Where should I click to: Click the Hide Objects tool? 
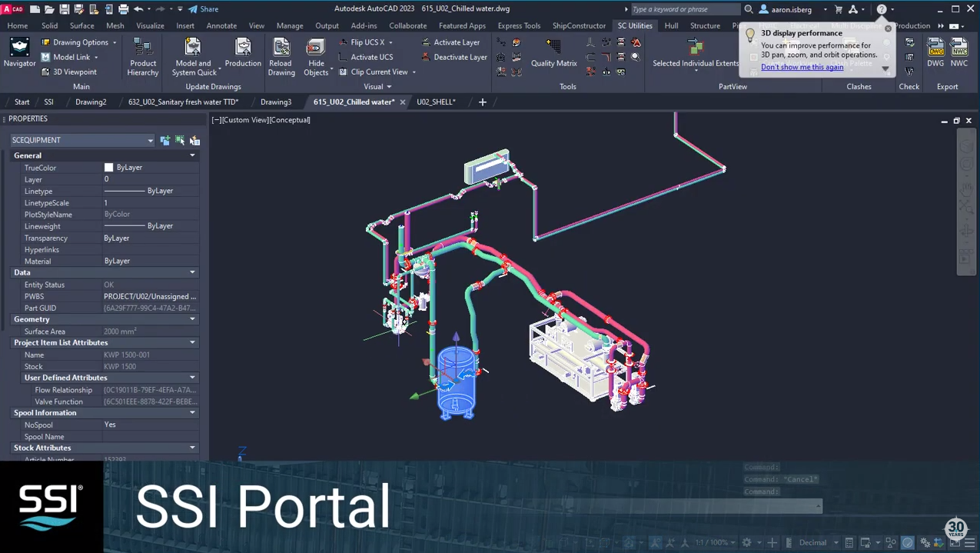click(316, 57)
